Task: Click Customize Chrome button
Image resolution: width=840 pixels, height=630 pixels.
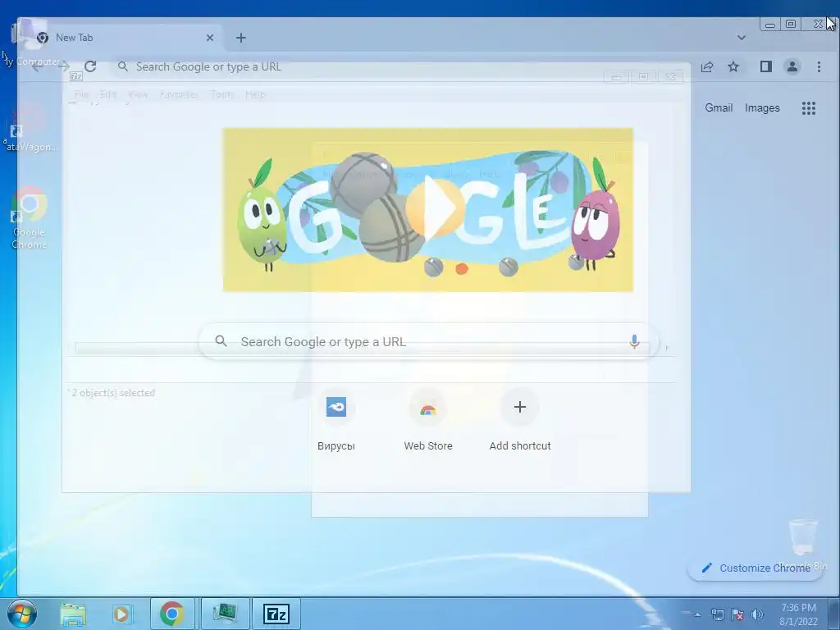Action: (x=756, y=568)
